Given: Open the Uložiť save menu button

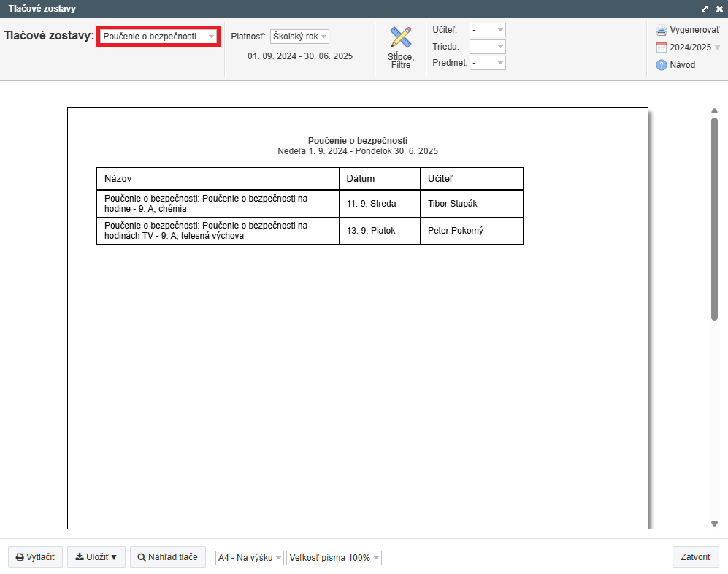Looking at the screenshot, I should (96, 557).
